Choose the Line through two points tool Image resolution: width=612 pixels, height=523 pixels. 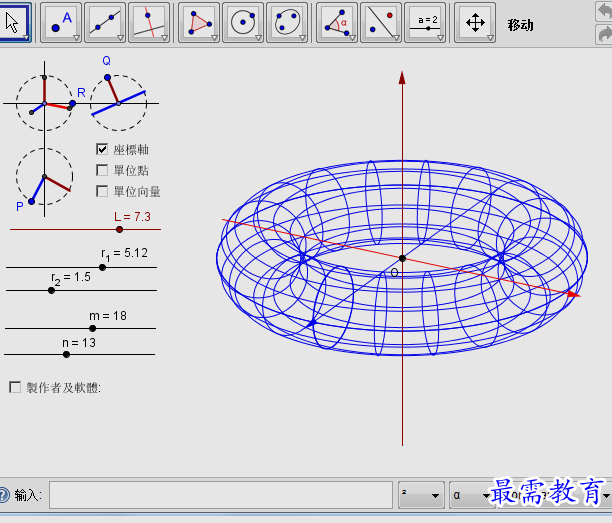(x=104, y=22)
